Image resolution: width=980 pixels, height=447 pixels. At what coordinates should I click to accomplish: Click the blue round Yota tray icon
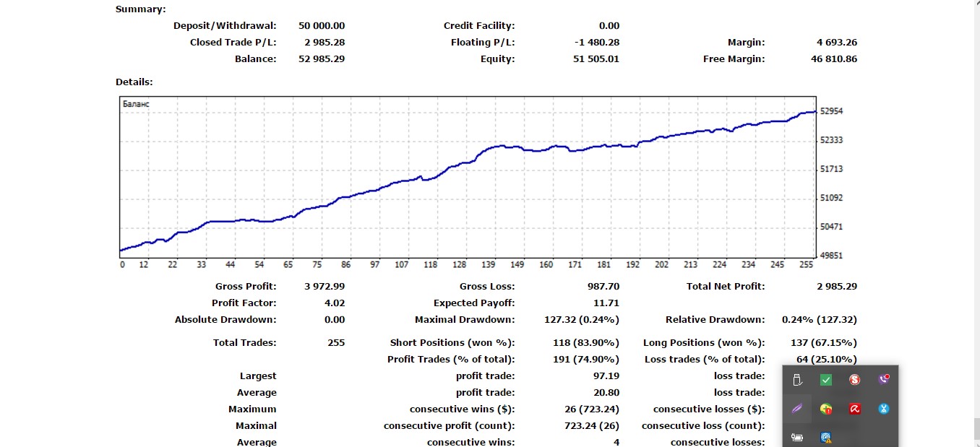click(883, 409)
